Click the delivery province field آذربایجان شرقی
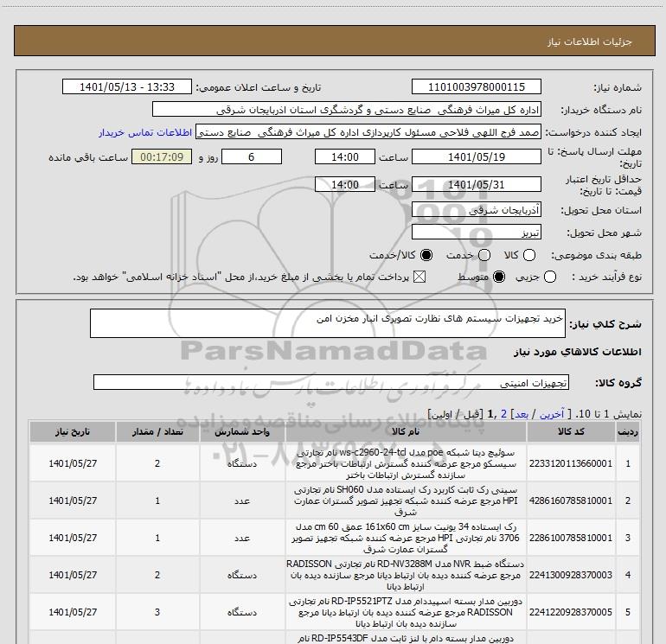Viewport: 666px width, 644px height. [476, 210]
